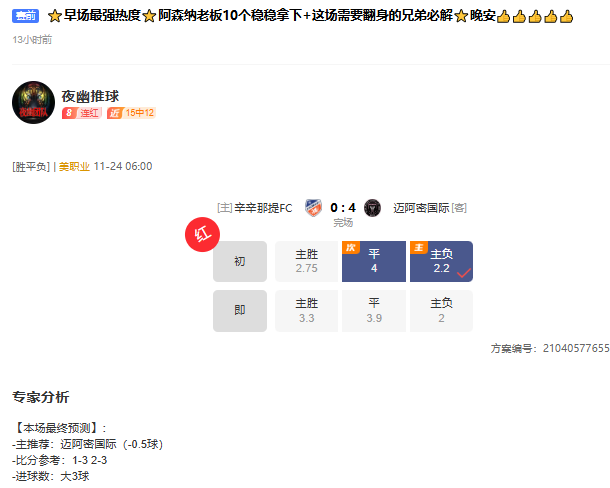Click the 迈阿密国际 away team name
This screenshot has height=488, width=610.
tap(421, 208)
